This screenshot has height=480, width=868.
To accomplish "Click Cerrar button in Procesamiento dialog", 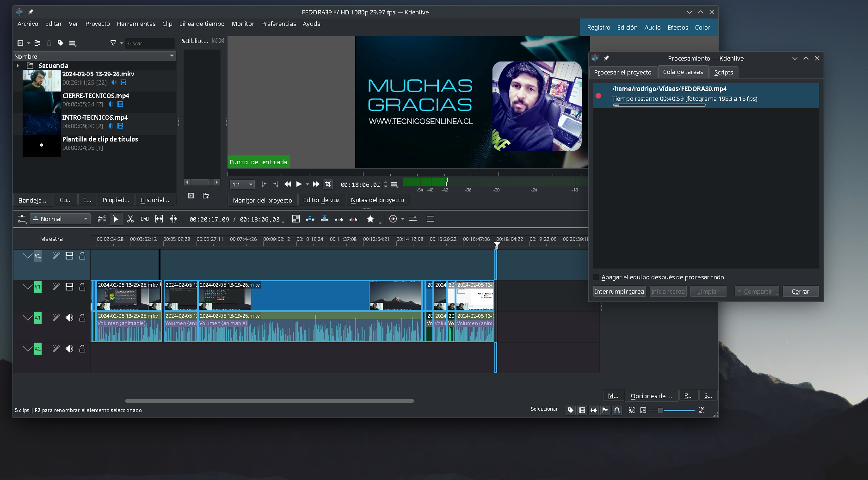I will point(800,291).
